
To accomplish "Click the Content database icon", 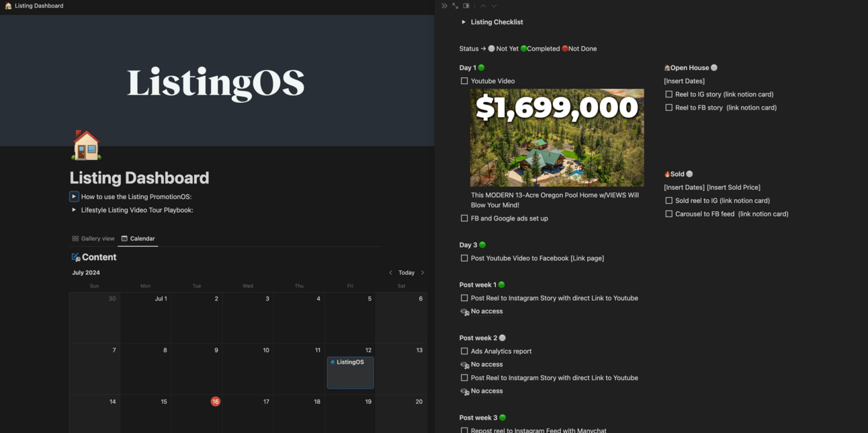I will (76, 258).
